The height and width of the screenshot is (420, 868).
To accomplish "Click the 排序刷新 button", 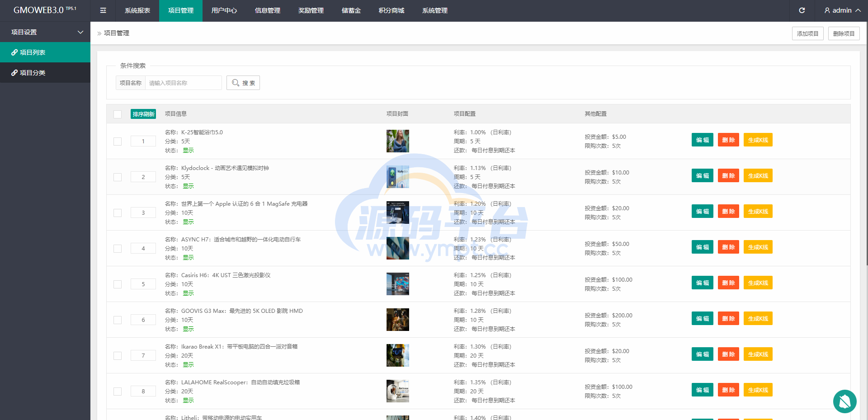I will 143,114.
